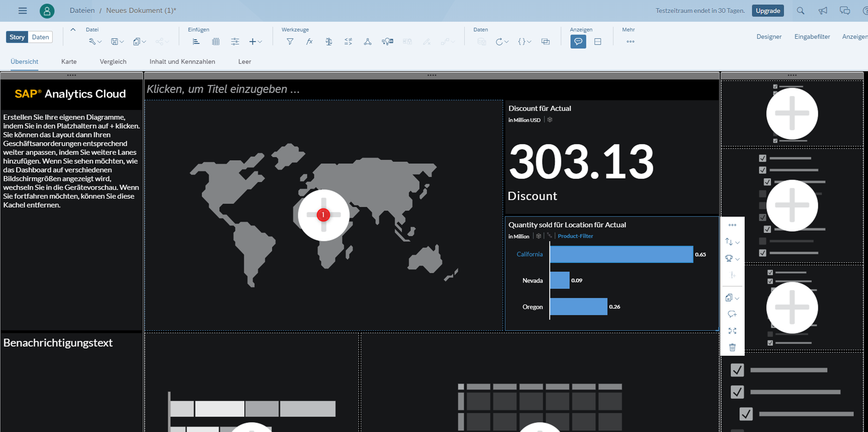Viewport: 868px width, 432px height.
Task: Expand the Quantity sold chart to fullscreen
Action: [732, 331]
